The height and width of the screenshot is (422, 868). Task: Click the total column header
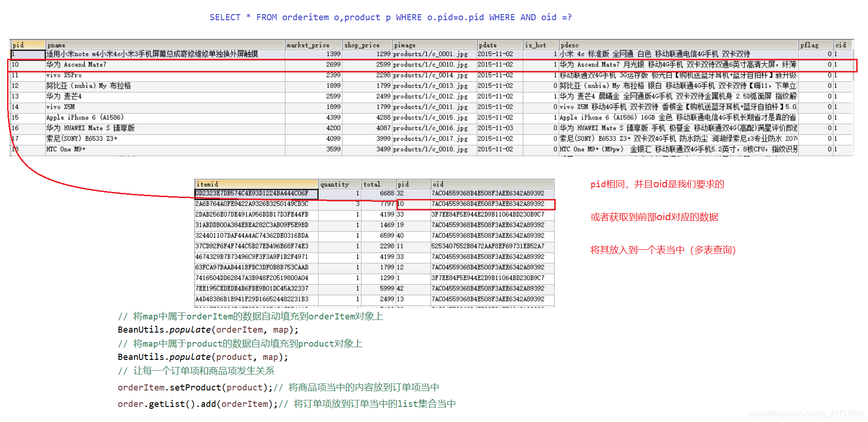pos(379,184)
